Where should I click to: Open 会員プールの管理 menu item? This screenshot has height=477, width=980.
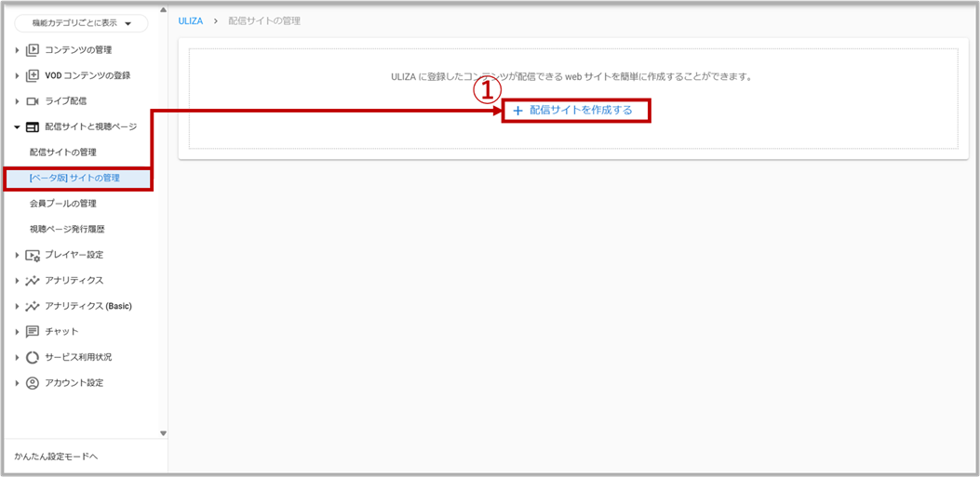tap(63, 204)
